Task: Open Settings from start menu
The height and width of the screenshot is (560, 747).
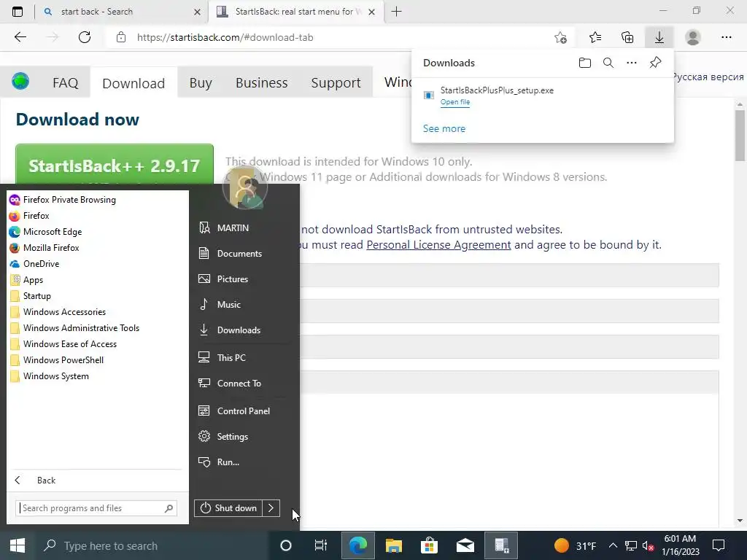Action: pyautogui.click(x=233, y=437)
